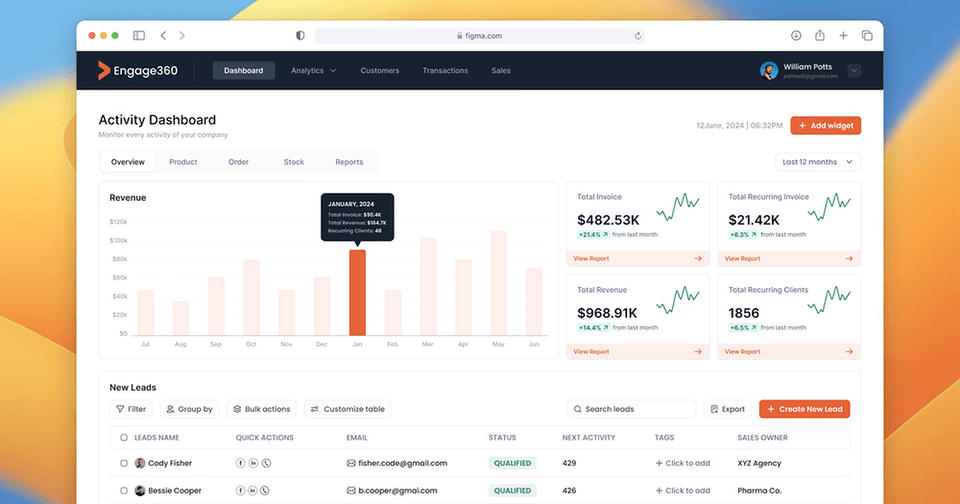The height and width of the screenshot is (504, 960).
Task: Click the browser share icon
Action: pos(820,36)
